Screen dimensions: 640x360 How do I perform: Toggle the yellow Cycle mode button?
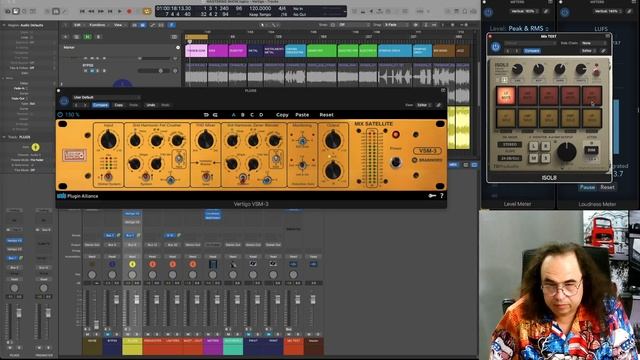point(147,11)
